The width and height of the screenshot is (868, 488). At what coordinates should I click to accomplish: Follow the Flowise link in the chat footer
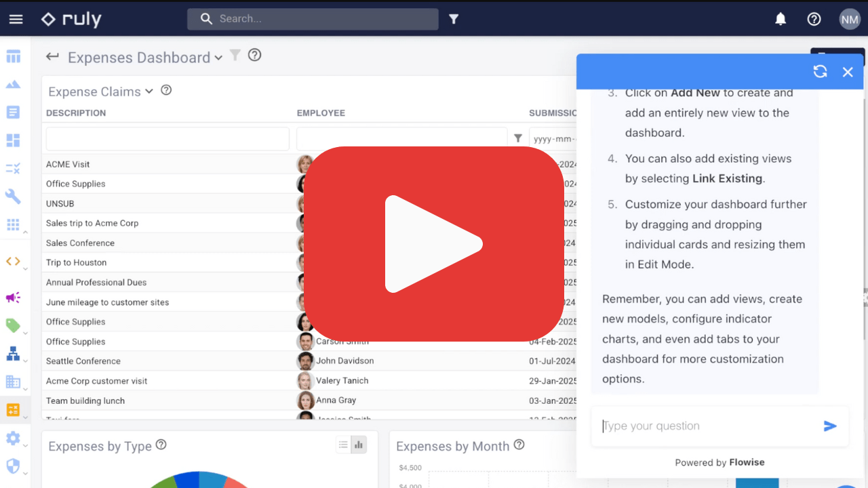pos(747,462)
